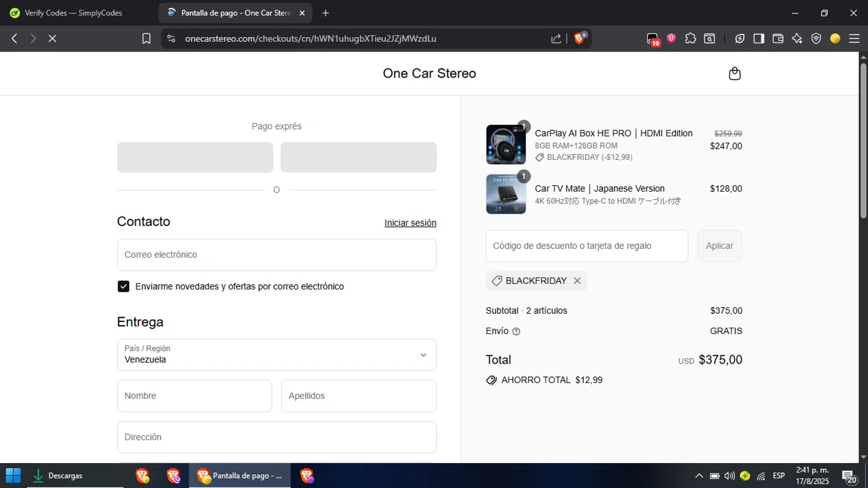Screen dimensions: 868x488
Task: Open Brave Wallet
Action: 778,38
